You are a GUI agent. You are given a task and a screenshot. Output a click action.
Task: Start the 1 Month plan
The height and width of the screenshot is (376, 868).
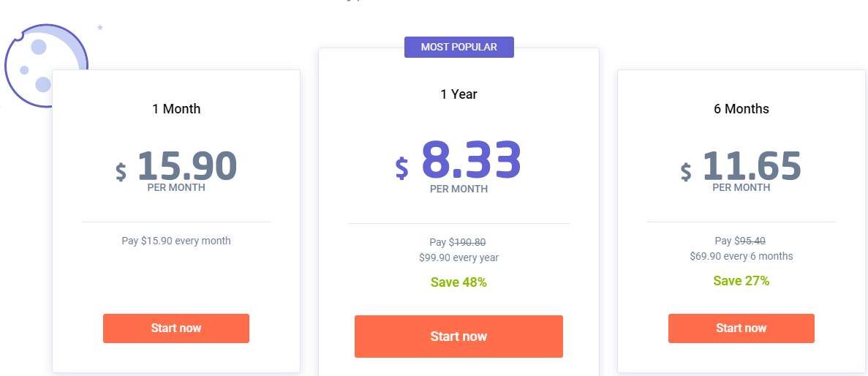click(x=176, y=328)
